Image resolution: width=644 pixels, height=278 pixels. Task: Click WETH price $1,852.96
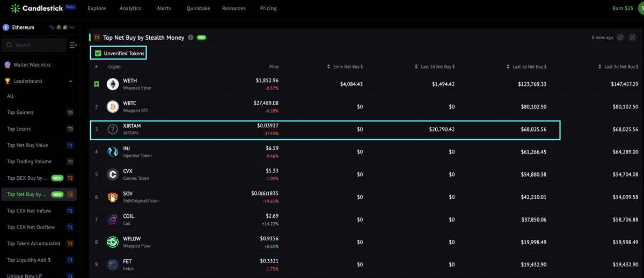pyautogui.click(x=267, y=81)
